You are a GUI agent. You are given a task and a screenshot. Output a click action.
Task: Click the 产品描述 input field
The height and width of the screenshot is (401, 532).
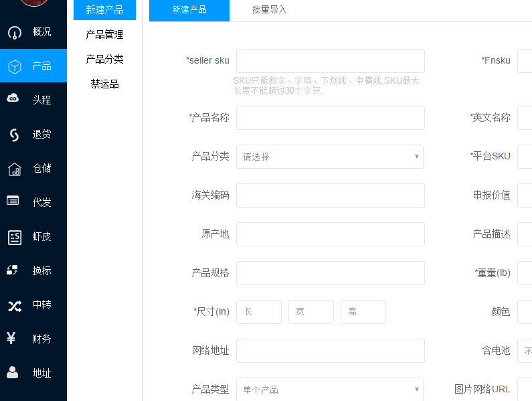pyautogui.click(x=525, y=234)
